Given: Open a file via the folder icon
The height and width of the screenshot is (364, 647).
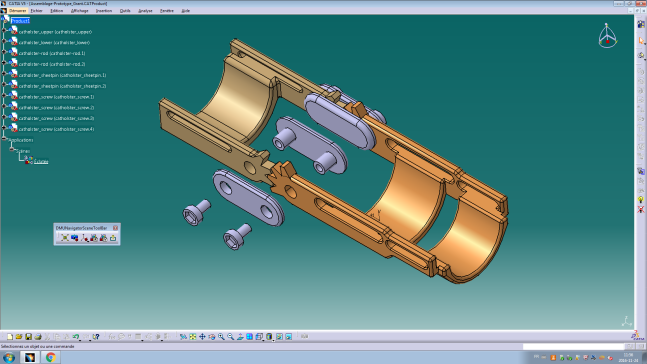Looking at the screenshot, I should (19, 337).
